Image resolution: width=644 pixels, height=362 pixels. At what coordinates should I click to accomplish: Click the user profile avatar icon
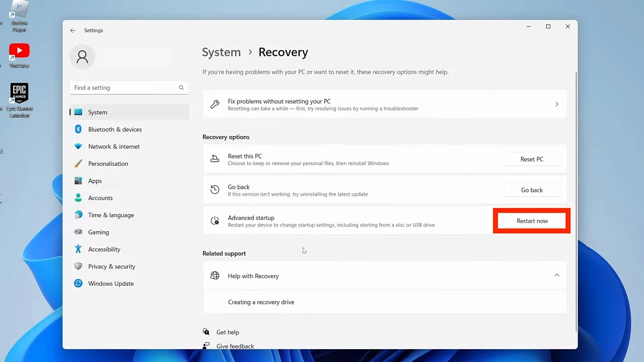82,57
